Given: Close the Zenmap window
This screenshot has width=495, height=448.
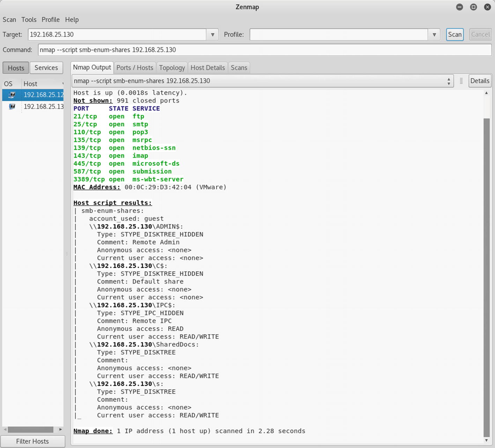Looking at the screenshot, I should tap(487, 7).
